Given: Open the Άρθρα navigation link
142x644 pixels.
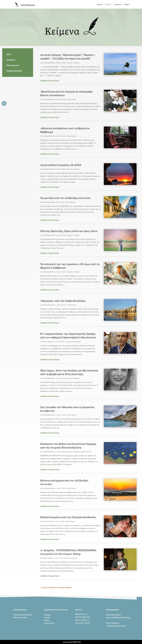Looking at the screenshot, I should [x=127, y=4].
